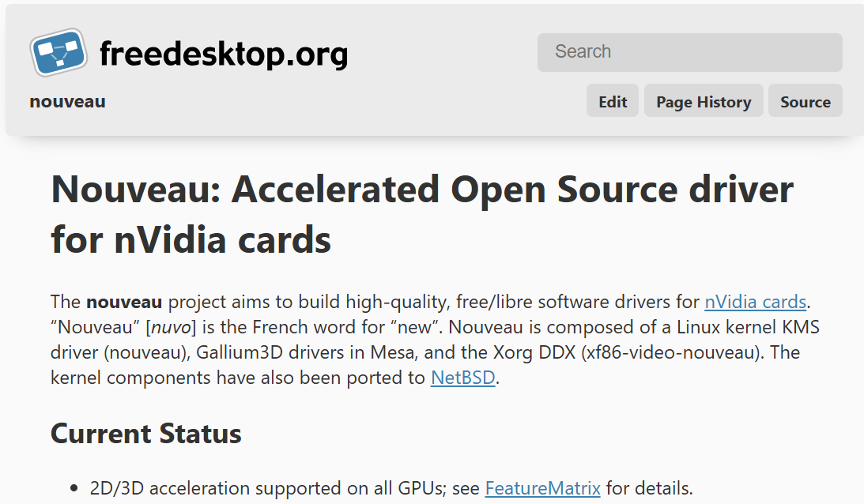Open Page History
The width and height of the screenshot is (864, 504).
click(x=703, y=100)
